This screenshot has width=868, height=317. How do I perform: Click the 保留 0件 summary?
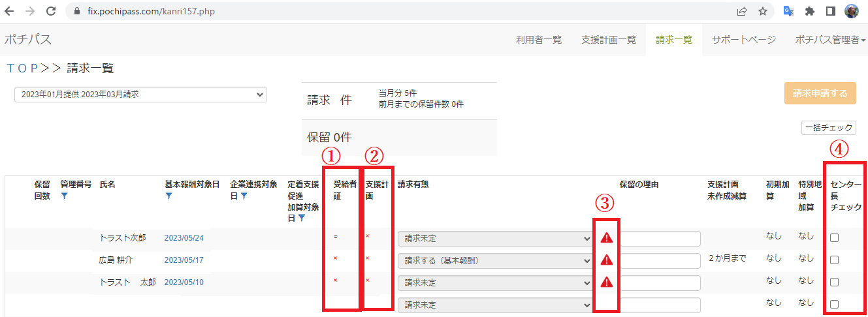[x=329, y=137]
